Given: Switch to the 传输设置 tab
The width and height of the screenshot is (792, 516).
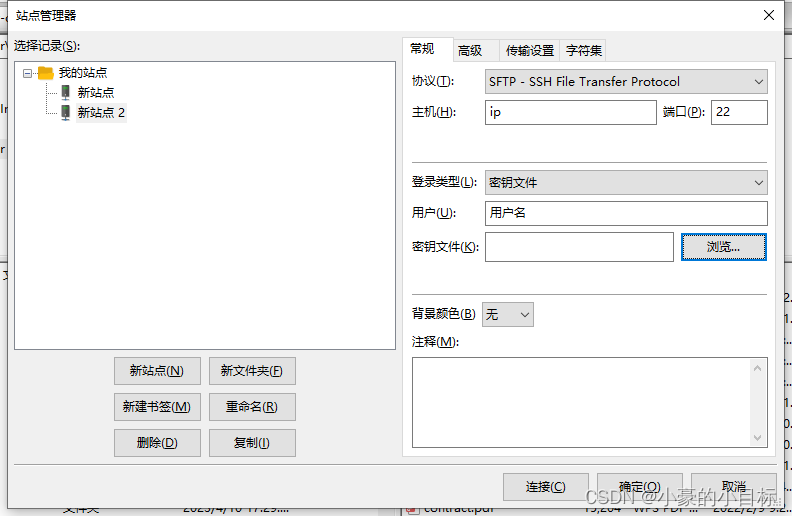Looking at the screenshot, I should [x=529, y=50].
